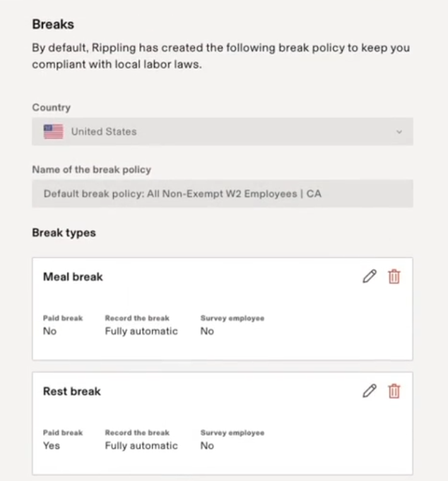
Task: Click the United States flag icon
Action: pyautogui.click(x=53, y=131)
